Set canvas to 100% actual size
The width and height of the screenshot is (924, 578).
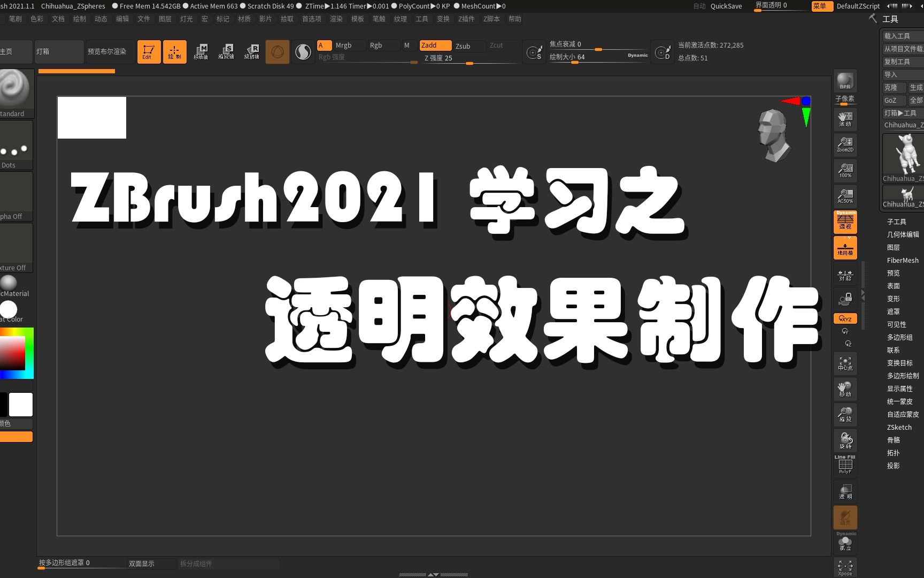[845, 170]
